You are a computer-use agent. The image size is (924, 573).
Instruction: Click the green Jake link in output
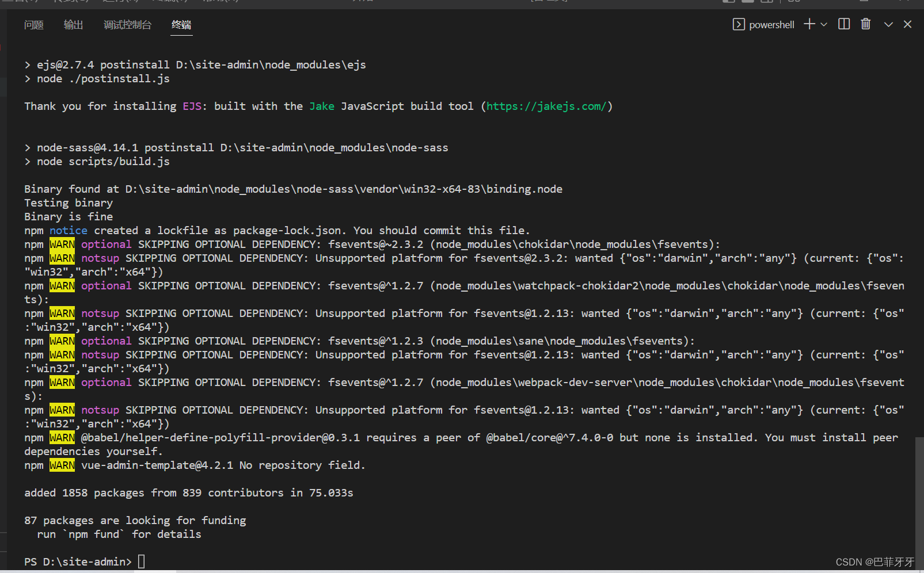pos(322,106)
